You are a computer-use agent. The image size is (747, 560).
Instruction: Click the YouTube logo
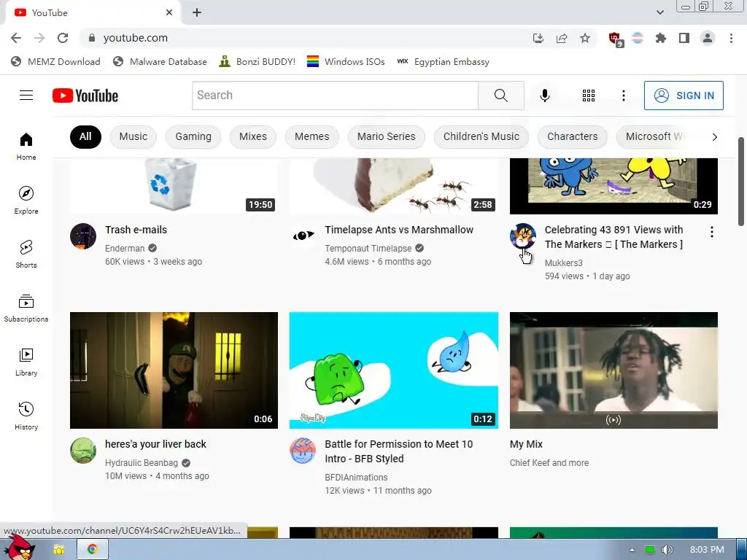pyautogui.click(x=85, y=96)
